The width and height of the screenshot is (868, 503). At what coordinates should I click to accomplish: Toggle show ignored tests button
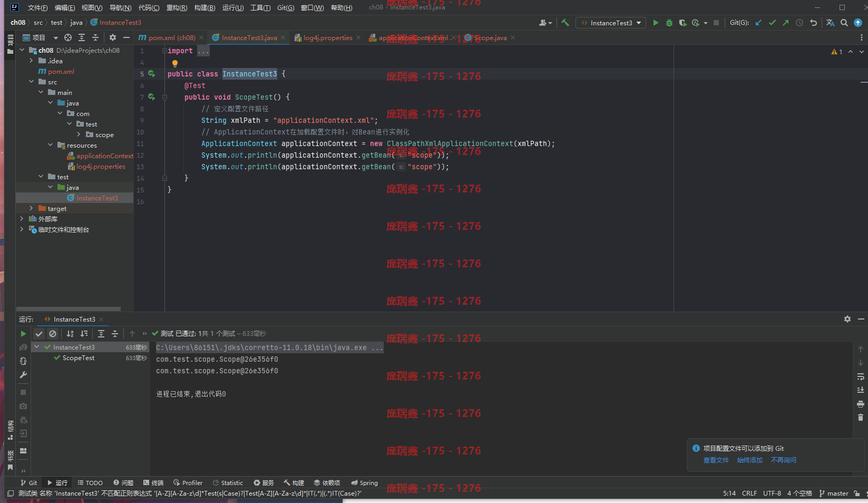tap(53, 334)
